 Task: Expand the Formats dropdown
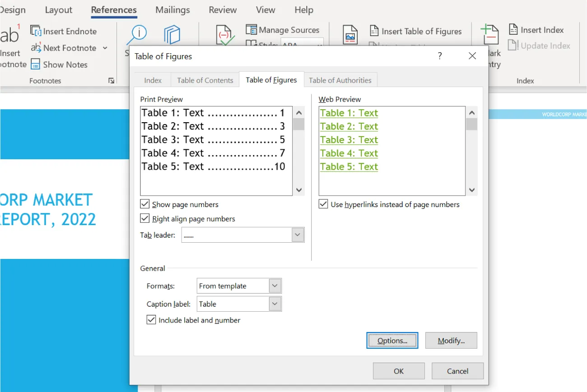tap(274, 286)
